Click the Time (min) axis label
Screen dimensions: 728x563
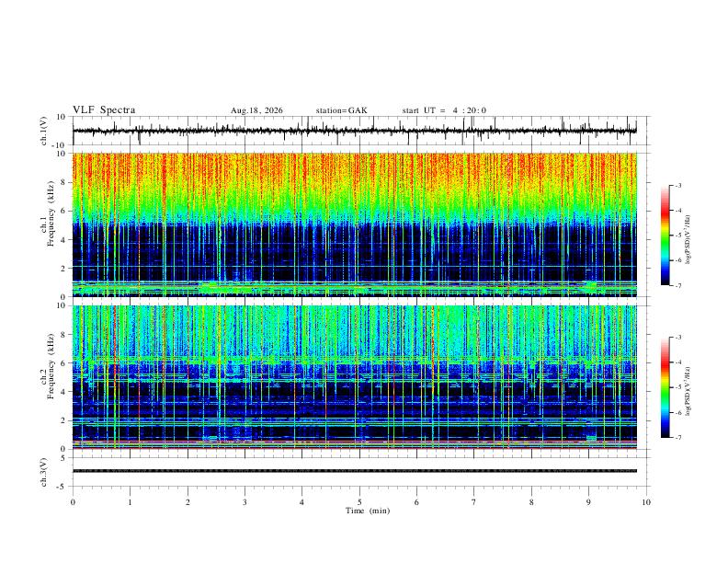coord(368,511)
